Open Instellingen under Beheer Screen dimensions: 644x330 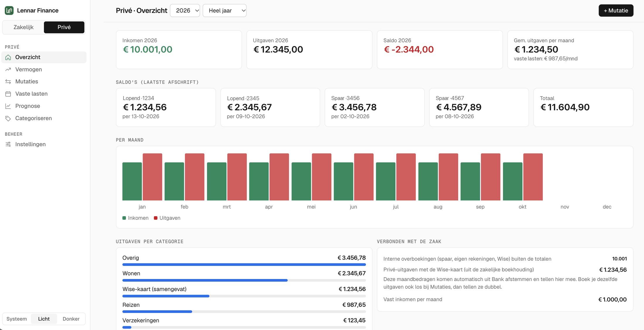pyautogui.click(x=44, y=144)
